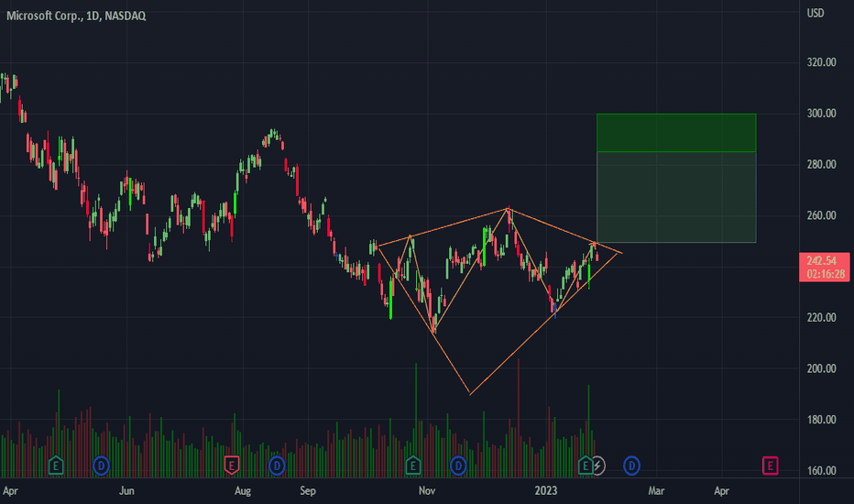This screenshot has width=854, height=504.
Task: Click the 320.00 price axis label
Action: tap(821, 62)
